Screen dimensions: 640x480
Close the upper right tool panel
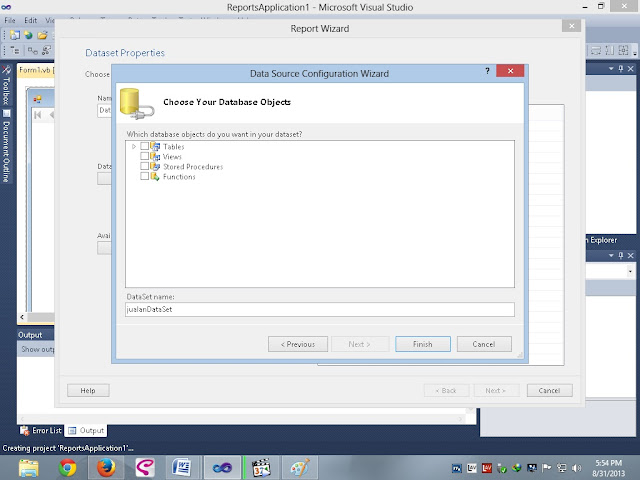[631, 69]
